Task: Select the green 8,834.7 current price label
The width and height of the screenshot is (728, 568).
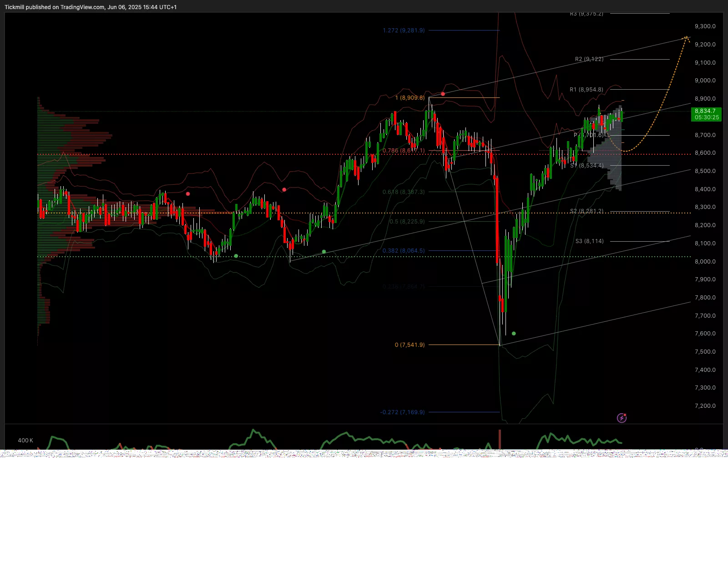Action: click(706, 114)
